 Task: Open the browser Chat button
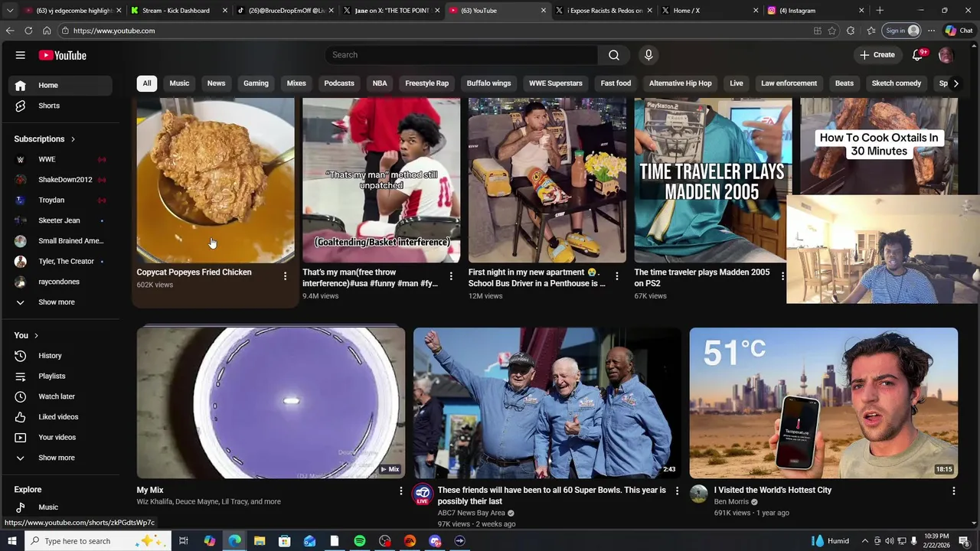(959, 31)
